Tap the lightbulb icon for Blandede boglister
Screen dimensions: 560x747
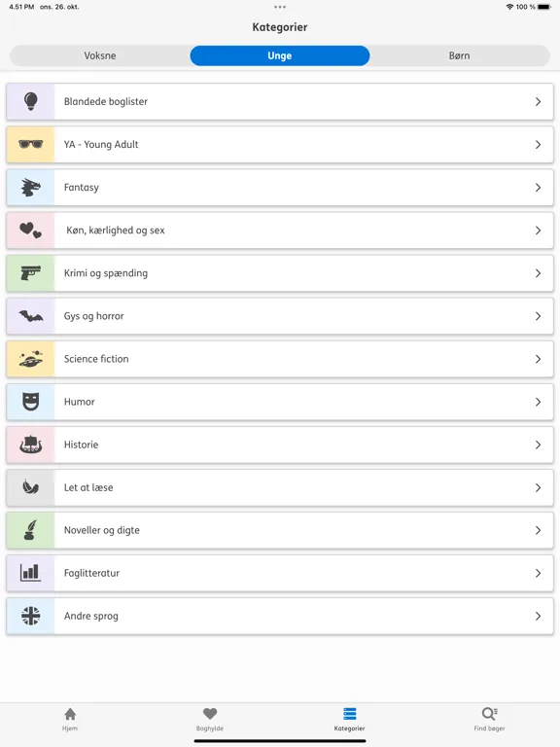coord(31,101)
